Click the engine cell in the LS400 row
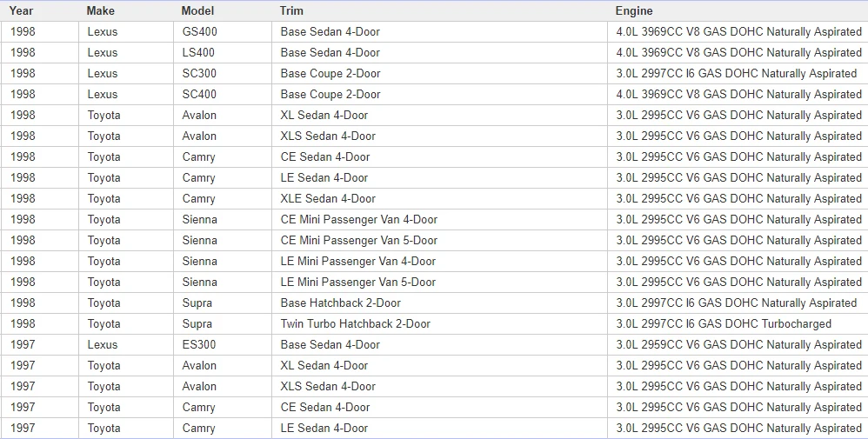Viewport: 868px width, 439px height. click(738, 52)
